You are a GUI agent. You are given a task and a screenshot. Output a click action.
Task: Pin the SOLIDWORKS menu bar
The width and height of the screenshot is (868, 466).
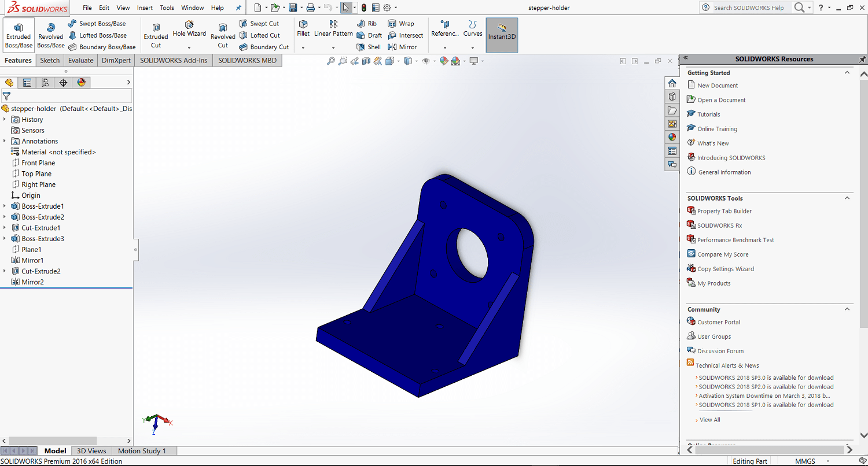[x=238, y=8]
